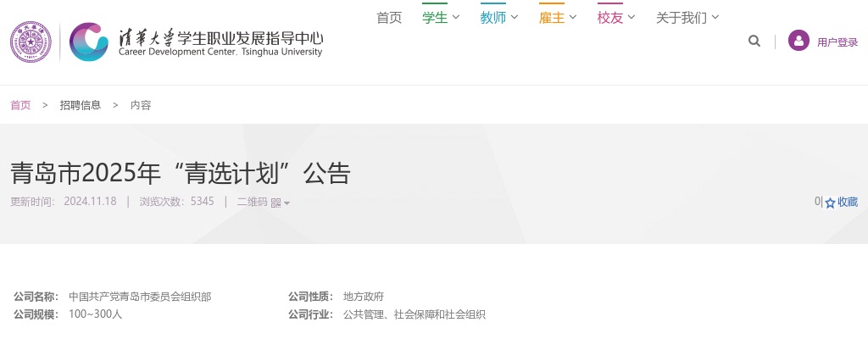Click the colorful Career Development Center logo
The width and height of the screenshot is (868, 339).
(x=89, y=42)
